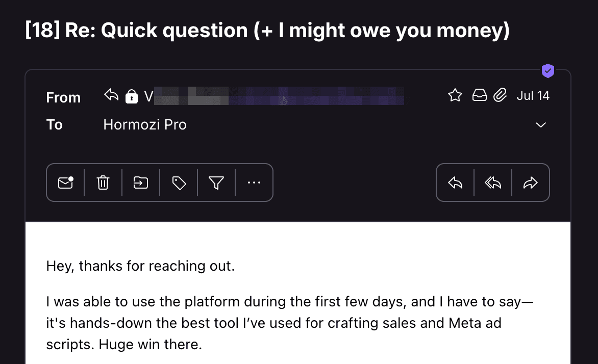Reply to this email
This screenshot has width=598, height=364.
point(455,183)
